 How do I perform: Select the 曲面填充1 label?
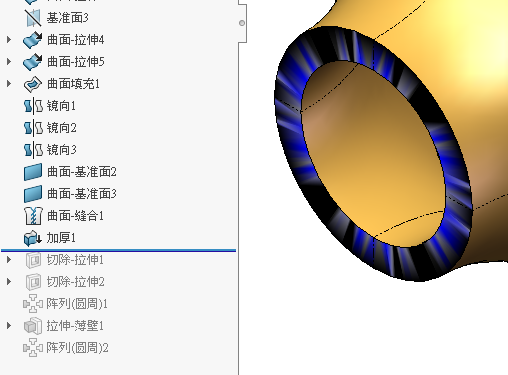(x=73, y=84)
